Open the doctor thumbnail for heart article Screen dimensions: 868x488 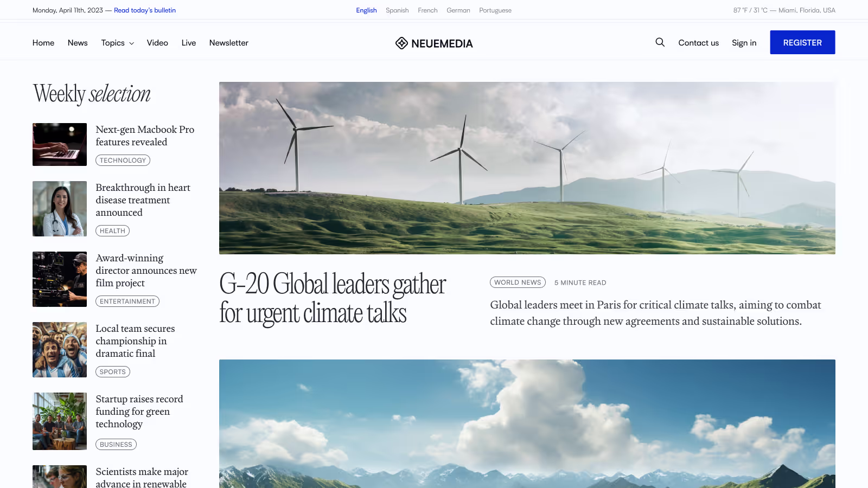60,209
